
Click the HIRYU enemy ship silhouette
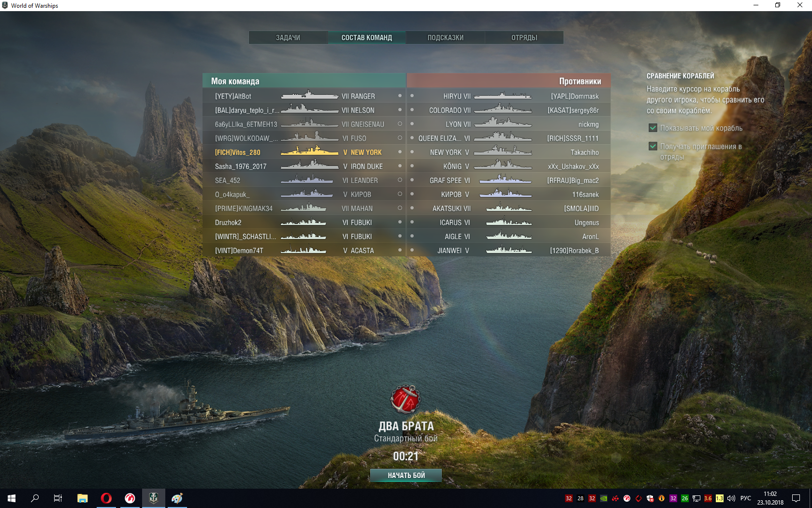tap(503, 95)
